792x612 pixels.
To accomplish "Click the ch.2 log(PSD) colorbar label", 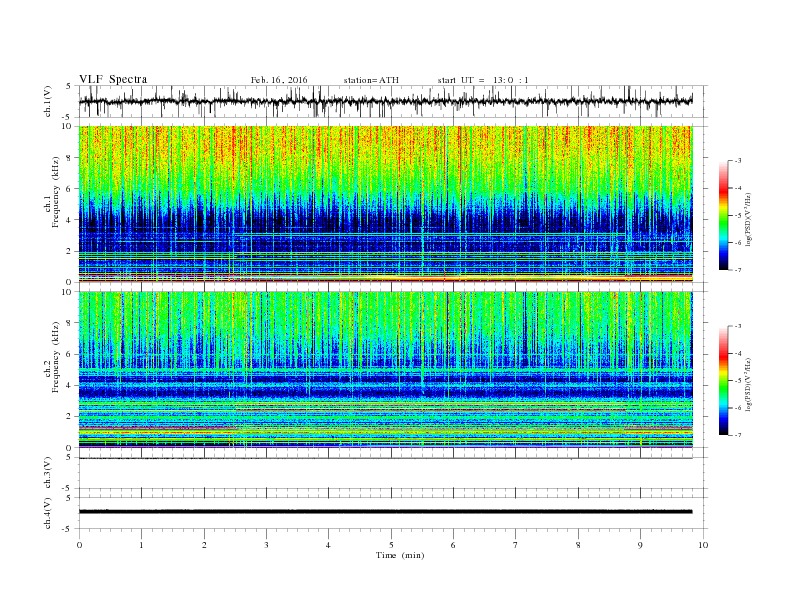I will (749, 384).
